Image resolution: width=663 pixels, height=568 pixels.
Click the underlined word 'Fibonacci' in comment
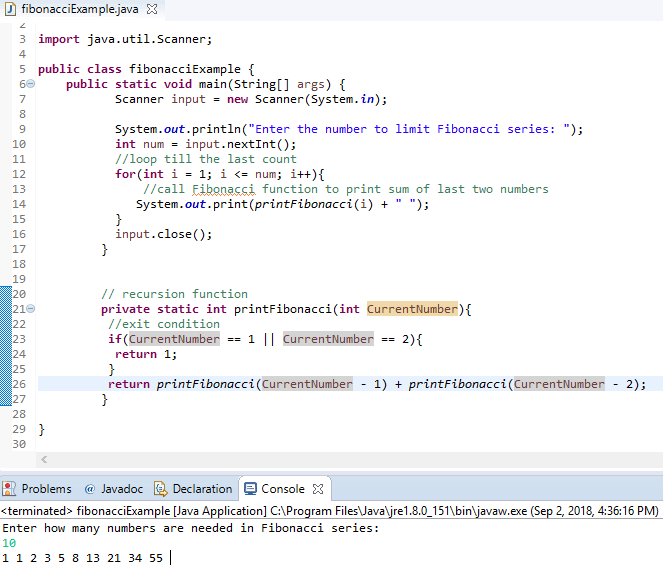[224, 189]
